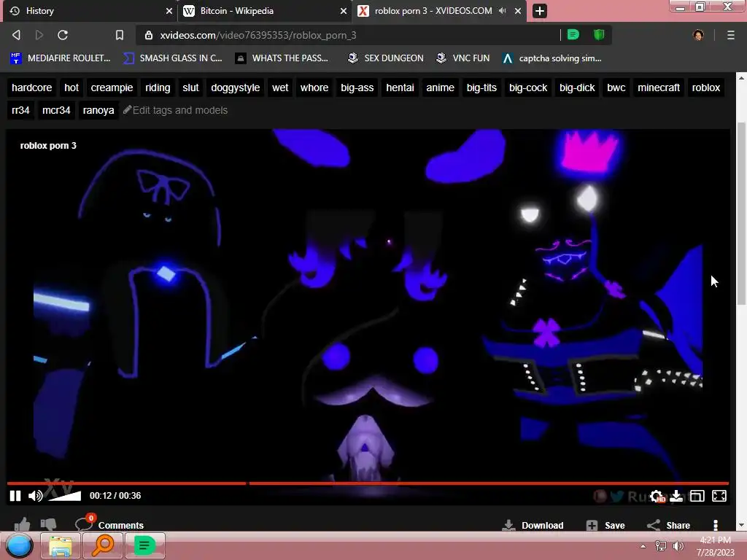Open the VNC FUN bookmark

(x=463, y=58)
